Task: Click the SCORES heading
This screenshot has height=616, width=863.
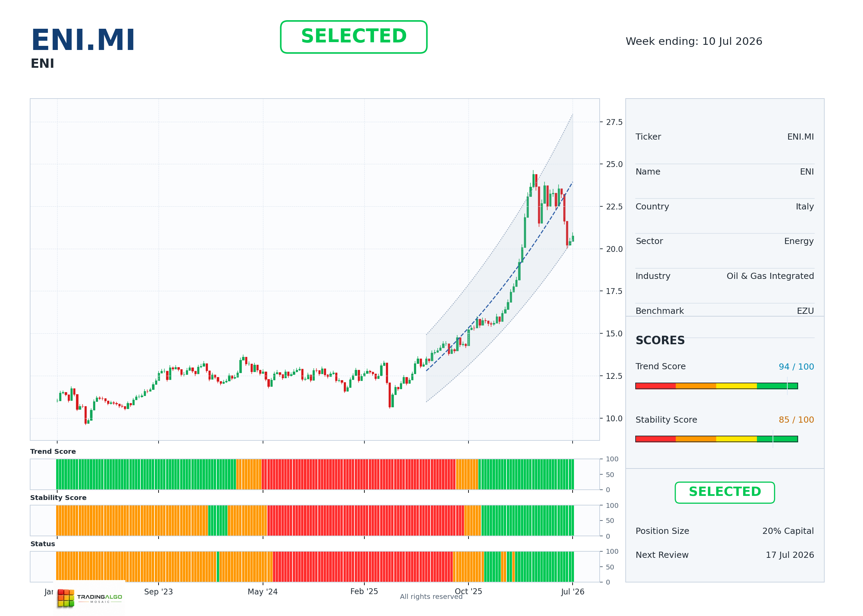Action: (660, 340)
